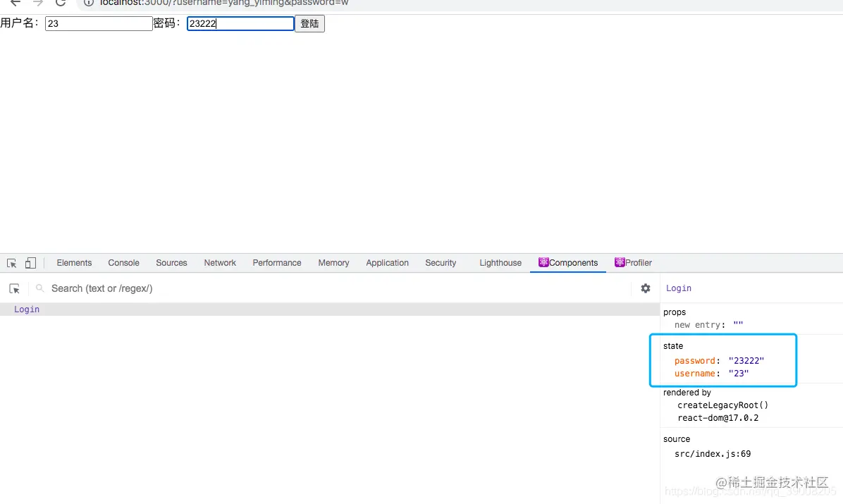This screenshot has width=843, height=504.
Task: Open the Elements tab
Action: click(x=74, y=263)
